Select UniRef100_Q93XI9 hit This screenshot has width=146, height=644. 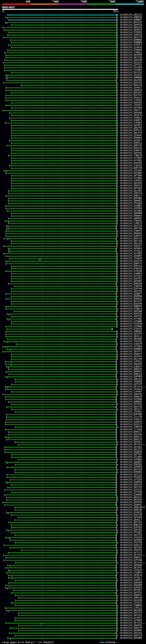pyautogui.click(x=131, y=37)
